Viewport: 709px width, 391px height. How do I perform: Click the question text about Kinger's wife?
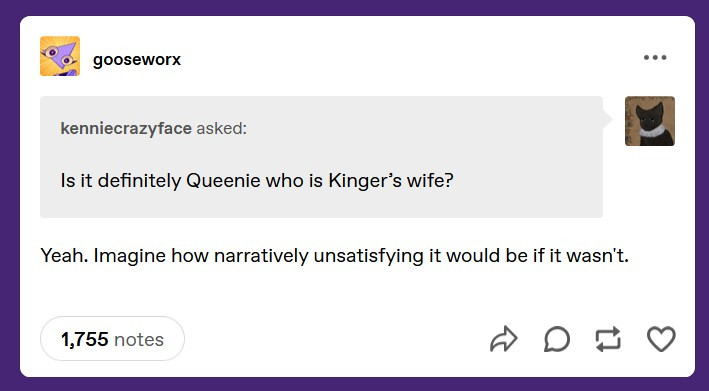click(x=257, y=181)
